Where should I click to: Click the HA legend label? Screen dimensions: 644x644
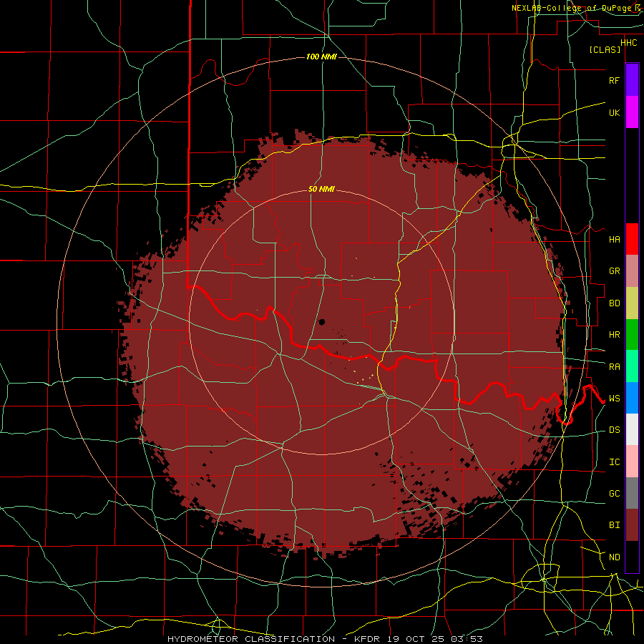click(x=615, y=240)
